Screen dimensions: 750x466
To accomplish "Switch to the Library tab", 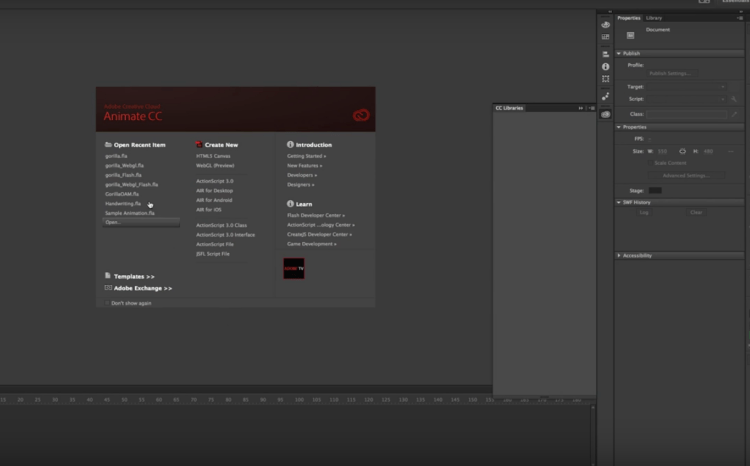I will tap(654, 18).
